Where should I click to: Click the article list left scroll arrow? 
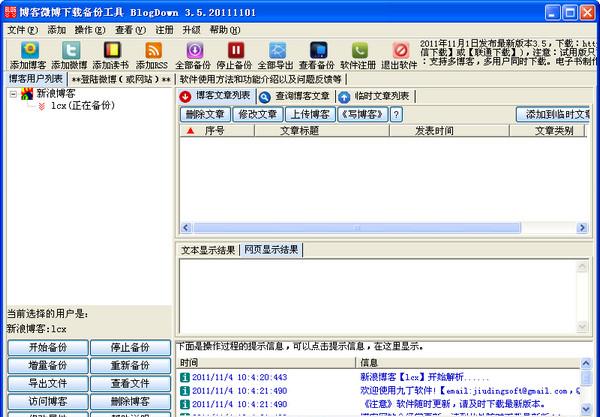coord(186,228)
